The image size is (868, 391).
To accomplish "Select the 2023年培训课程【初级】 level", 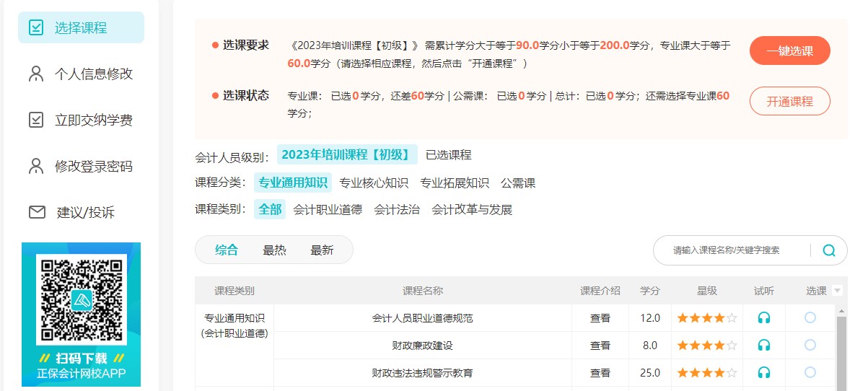I will 347,154.
